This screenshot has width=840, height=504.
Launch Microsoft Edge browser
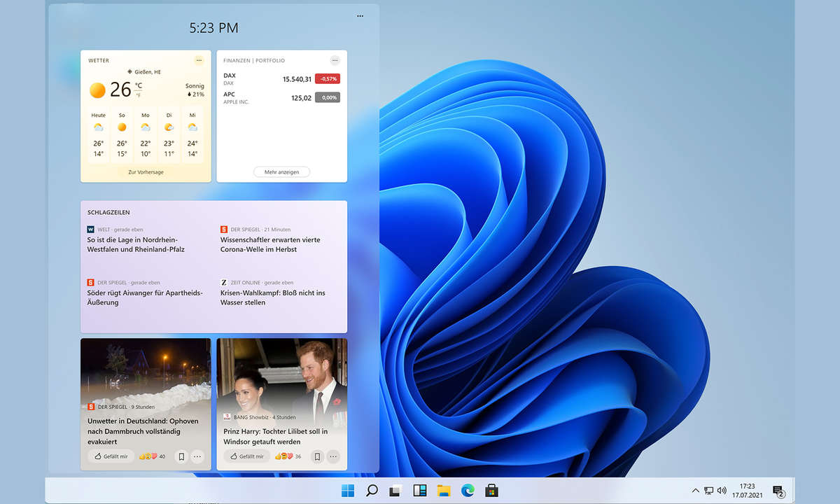tap(468, 490)
